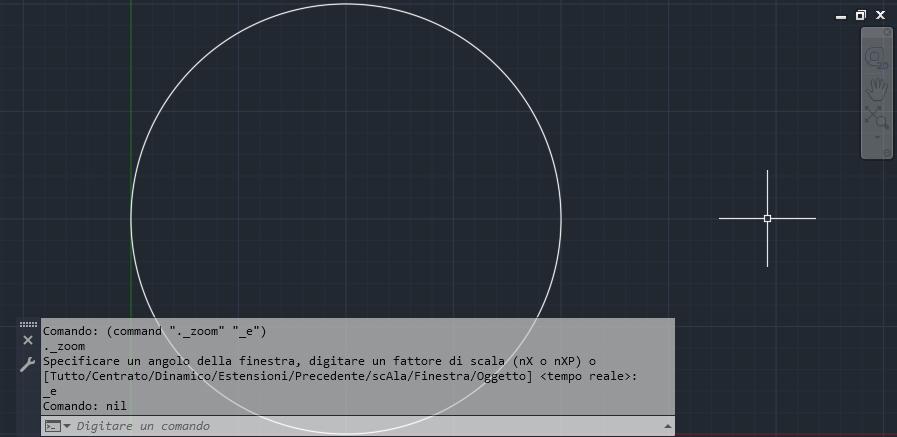The width and height of the screenshot is (897, 437).
Task: Click the command line grip handle
Action: click(28, 324)
